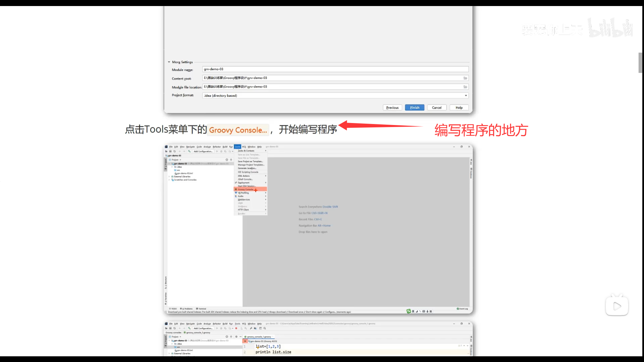Click the Previous button in wizard
Image resolution: width=644 pixels, height=362 pixels.
[392, 108]
